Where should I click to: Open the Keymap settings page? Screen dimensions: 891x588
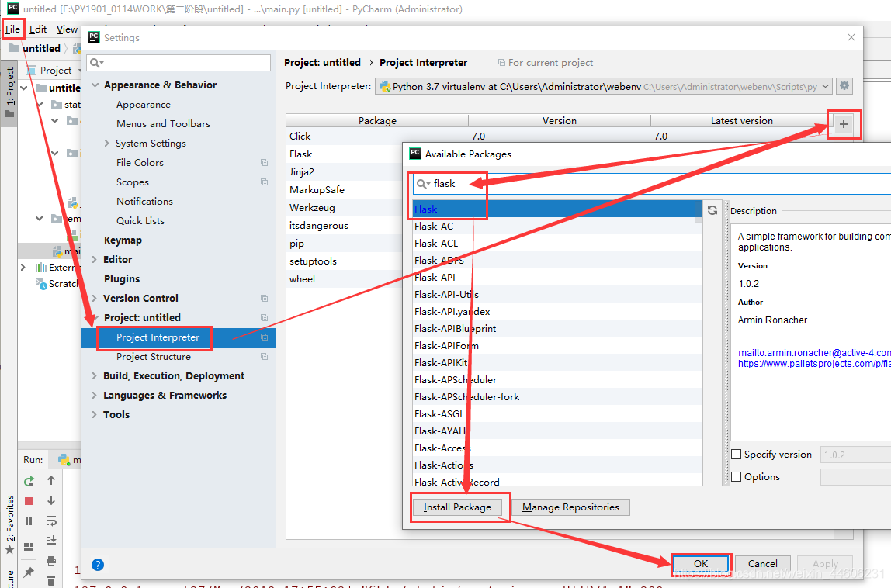tap(123, 240)
